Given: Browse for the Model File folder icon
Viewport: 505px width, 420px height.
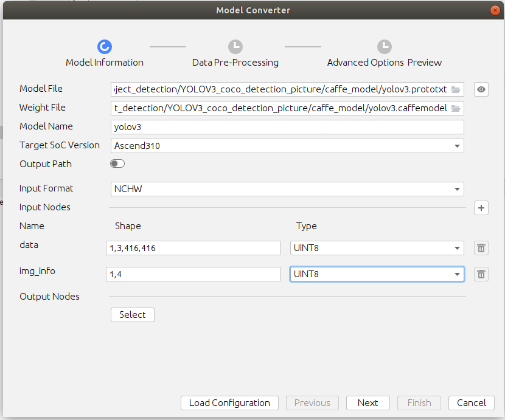Looking at the screenshot, I should pyautogui.click(x=456, y=89).
